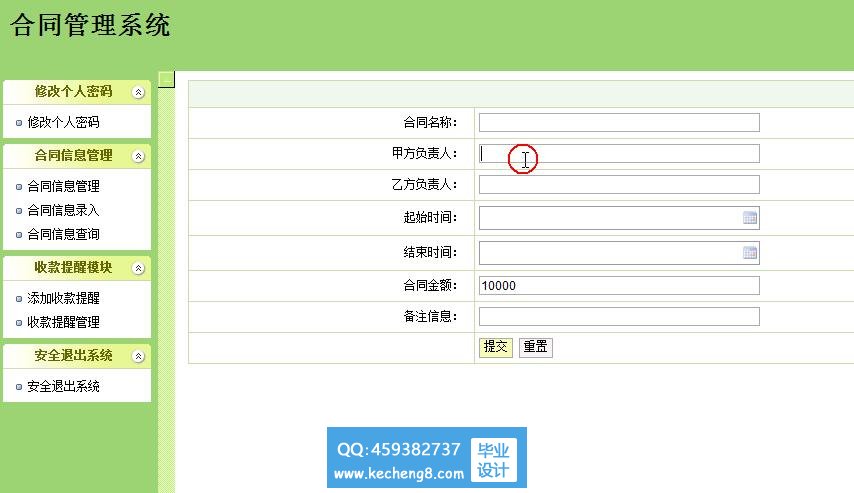Reset the form with 重置 button
This screenshot has height=493, width=854.
(x=535, y=347)
